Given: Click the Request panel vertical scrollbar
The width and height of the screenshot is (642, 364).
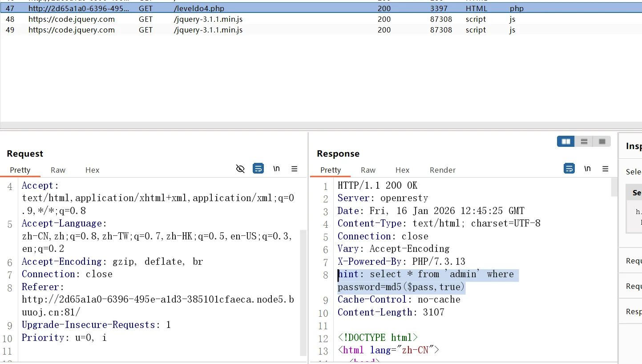Looking at the screenshot, I should (x=303, y=267).
